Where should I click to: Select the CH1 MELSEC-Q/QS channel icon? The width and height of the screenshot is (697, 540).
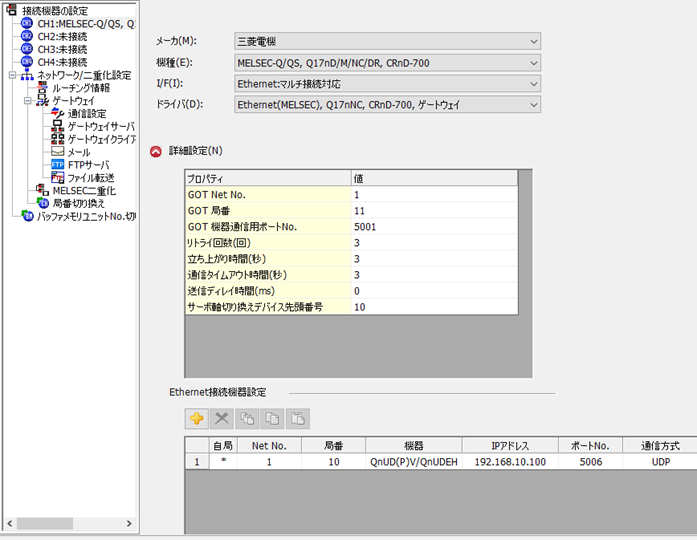27,23
